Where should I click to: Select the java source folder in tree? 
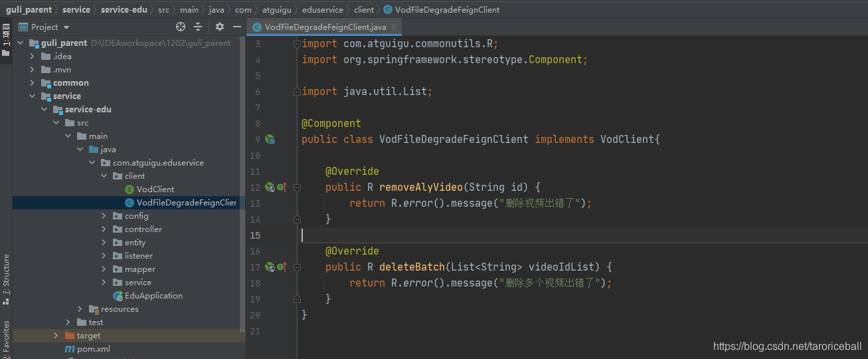pyautogui.click(x=102, y=150)
